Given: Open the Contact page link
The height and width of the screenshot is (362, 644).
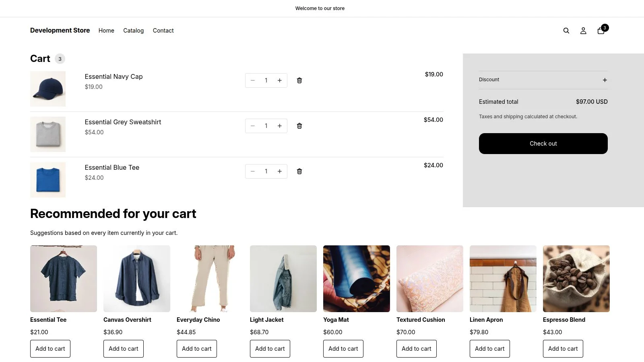Looking at the screenshot, I should tap(163, 31).
